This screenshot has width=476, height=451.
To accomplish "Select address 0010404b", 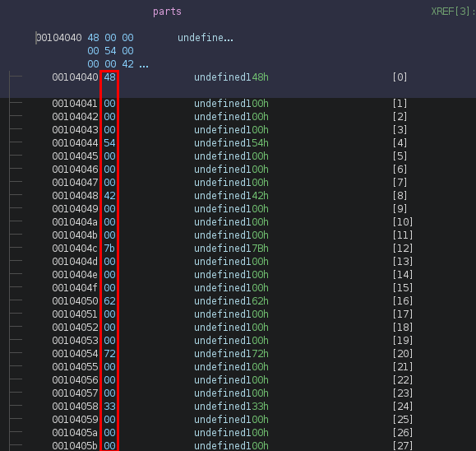I will click(75, 235).
